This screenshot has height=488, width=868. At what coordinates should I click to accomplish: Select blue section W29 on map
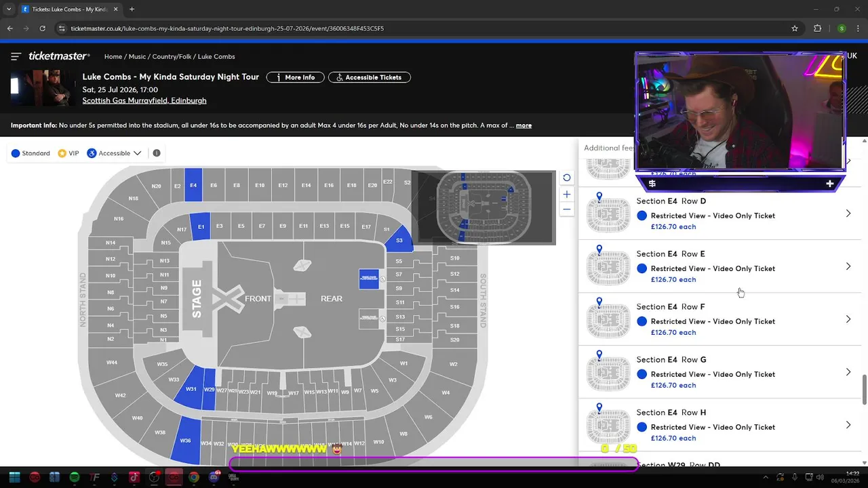(x=210, y=390)
